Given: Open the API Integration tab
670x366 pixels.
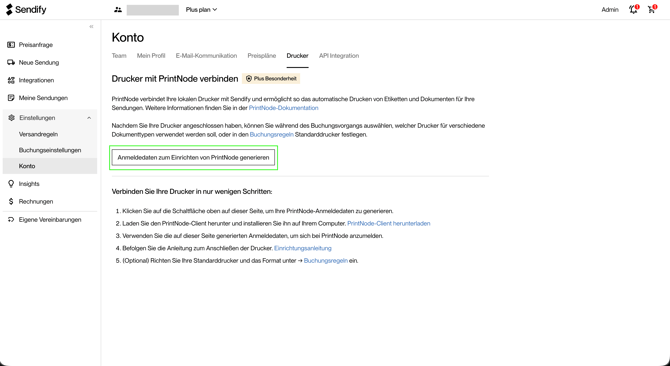Looking at the screenshot, I should pyautogui.click(x=339, y=56).
